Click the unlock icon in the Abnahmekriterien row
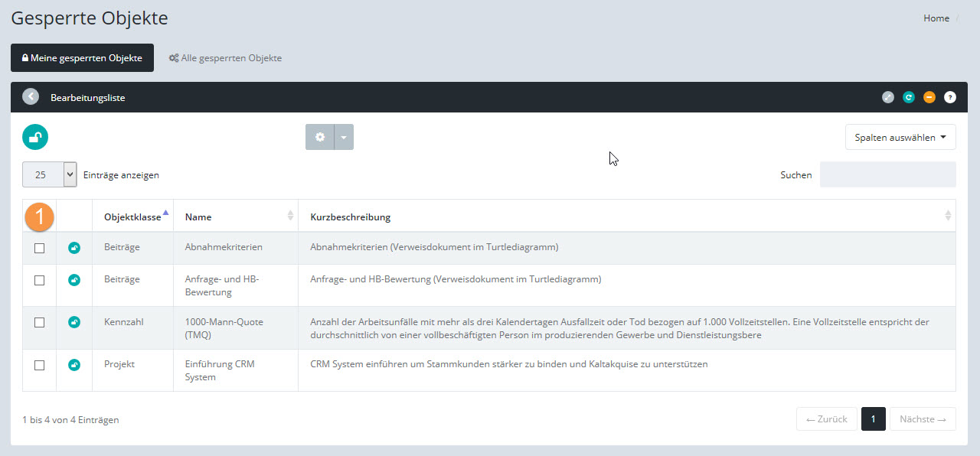980x456 pixels. [74, 248]
